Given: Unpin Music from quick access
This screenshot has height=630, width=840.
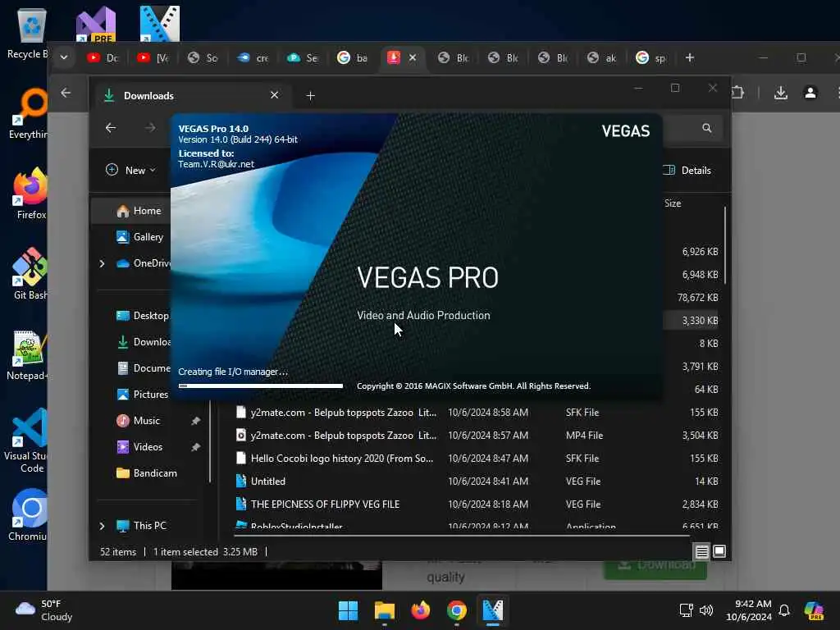Looking at the screenshot, I should [195, 421].
